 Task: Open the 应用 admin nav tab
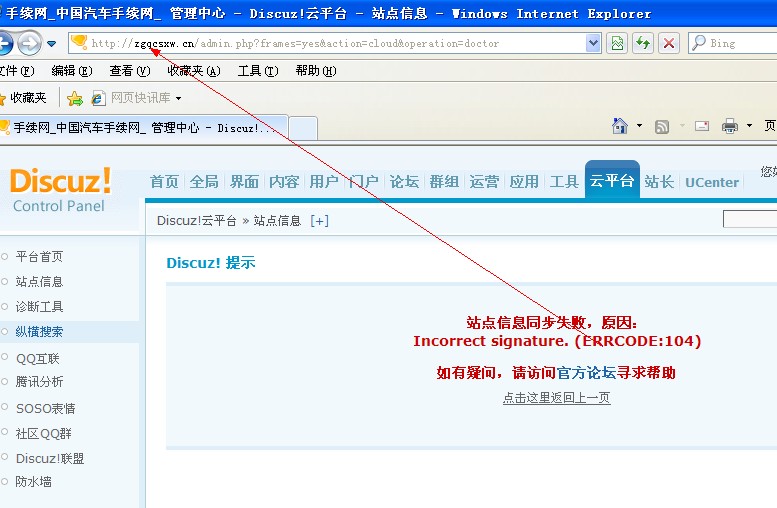pos(524,182)
